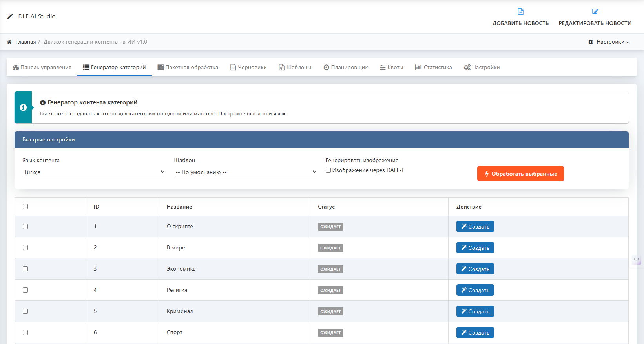This screenshot has width=644, height=344.
Task: Click Создать for the Религия category
Action: [475, 290]
